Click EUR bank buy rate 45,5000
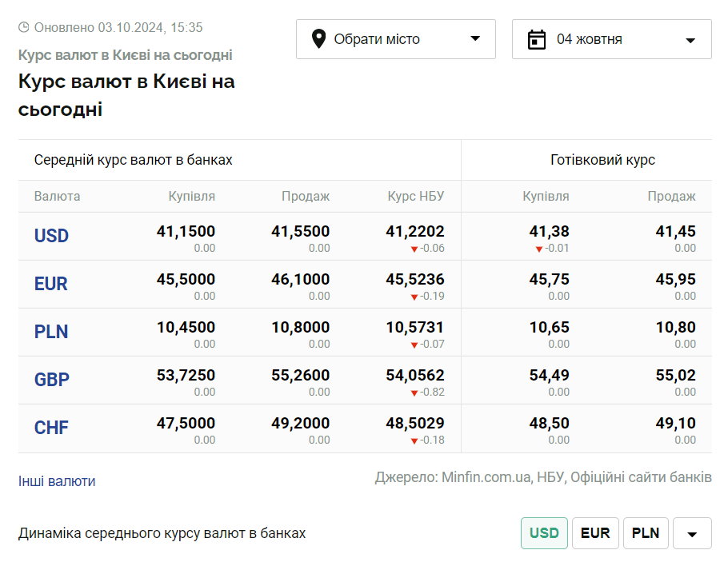 (x=186, y=279)
